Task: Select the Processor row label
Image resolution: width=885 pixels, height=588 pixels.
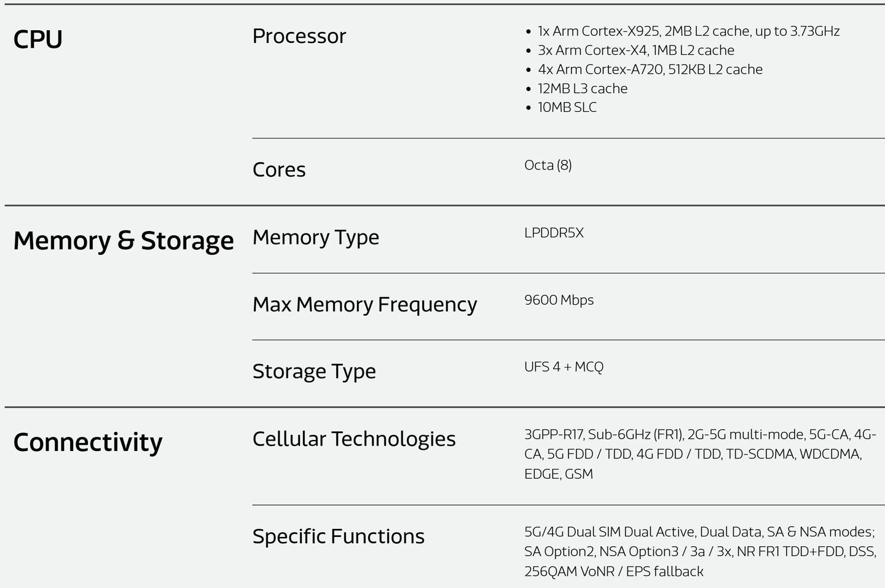Action: click(299, 36)
